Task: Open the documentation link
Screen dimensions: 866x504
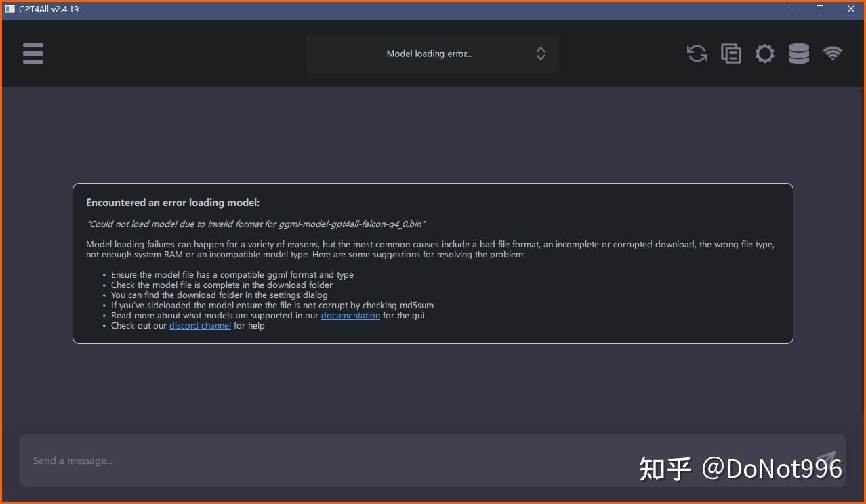Action: [350, 315]
